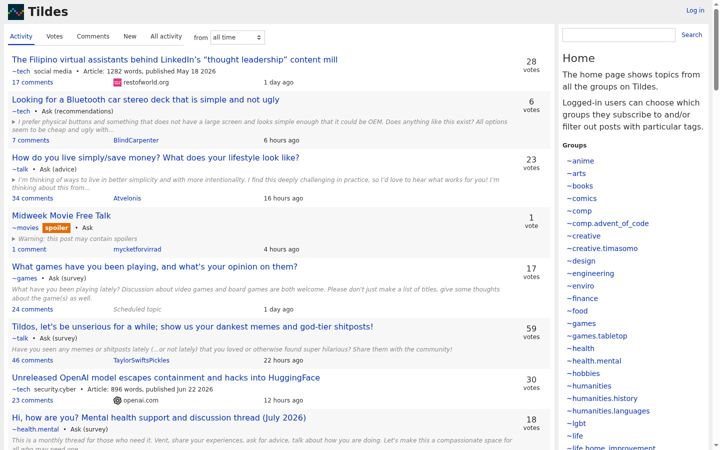Open the ~comp.advent_of_code group
This screenshot has width=720, height=450.
click(x=608, y=224)
